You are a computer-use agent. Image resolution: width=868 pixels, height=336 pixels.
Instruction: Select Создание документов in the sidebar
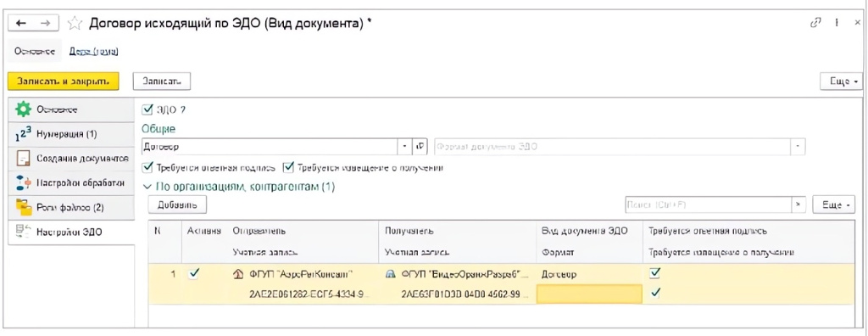pyautogui.click(x=71, y=158)
